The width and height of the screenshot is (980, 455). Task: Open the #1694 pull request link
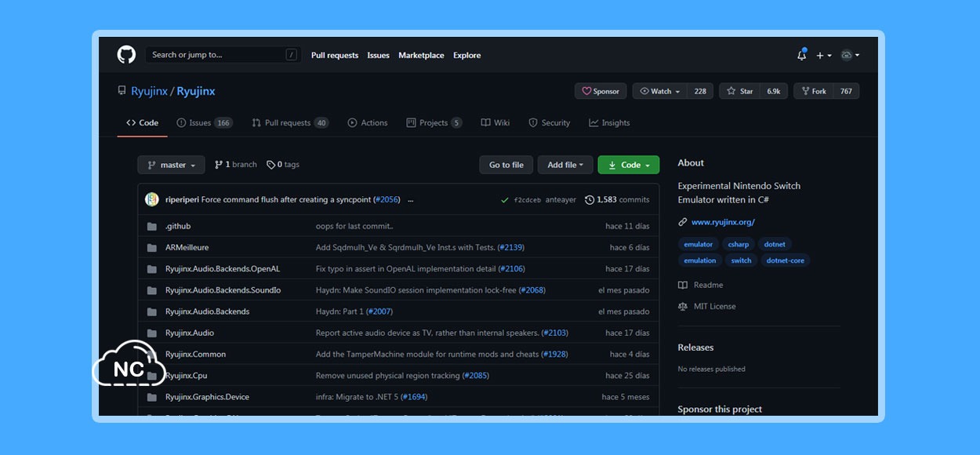(414, 397)
